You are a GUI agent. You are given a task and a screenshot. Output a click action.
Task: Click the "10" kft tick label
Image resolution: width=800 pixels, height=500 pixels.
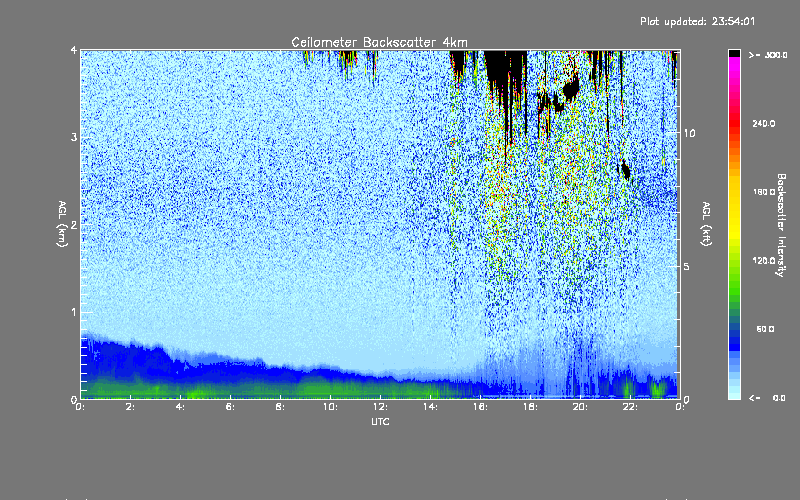pos(689,133)
